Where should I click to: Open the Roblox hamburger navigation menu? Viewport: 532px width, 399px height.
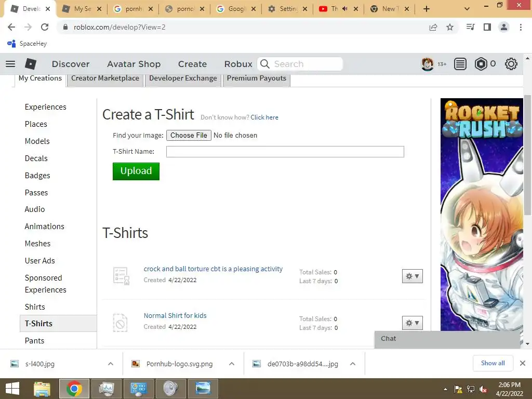pos(10,64)
